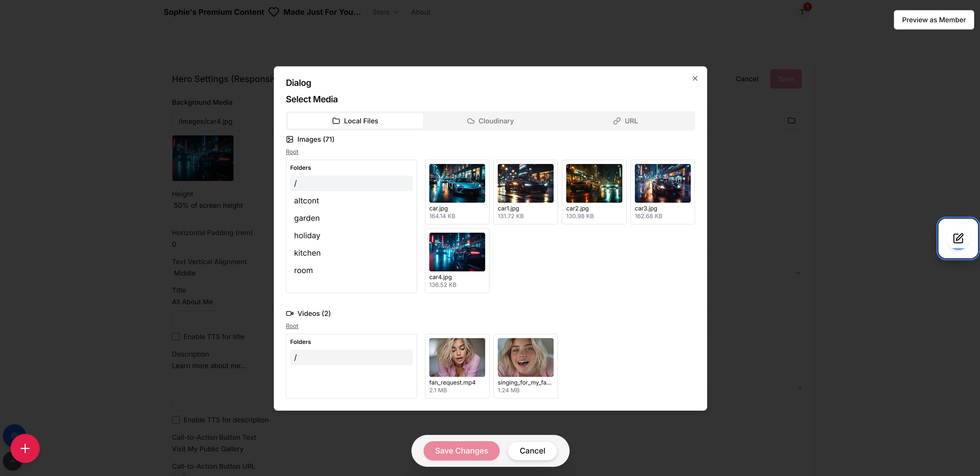This screenshot has height=476, width=980.
Task: Click the Description field text
Action: click(x=209, y=366)
